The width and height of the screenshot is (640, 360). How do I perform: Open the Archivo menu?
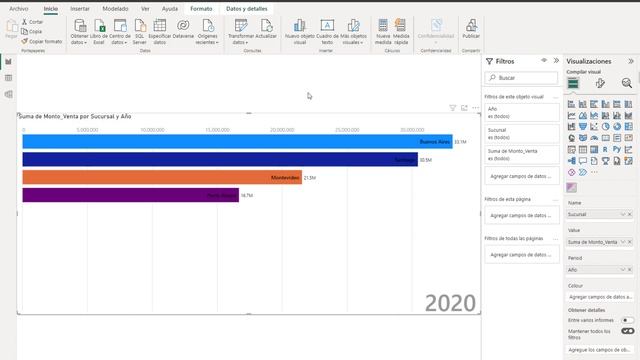pyautogui.click(x=19, y=9)
